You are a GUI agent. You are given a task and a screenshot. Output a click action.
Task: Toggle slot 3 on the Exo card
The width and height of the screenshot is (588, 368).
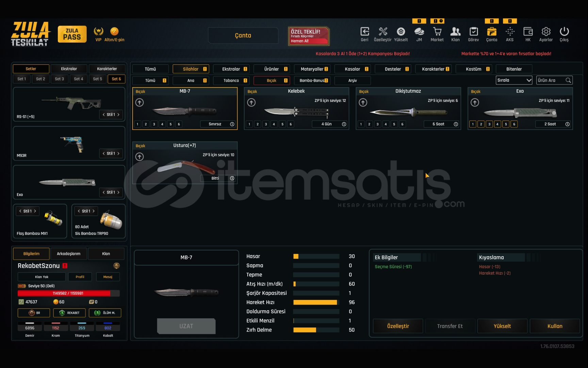(489, 124)
